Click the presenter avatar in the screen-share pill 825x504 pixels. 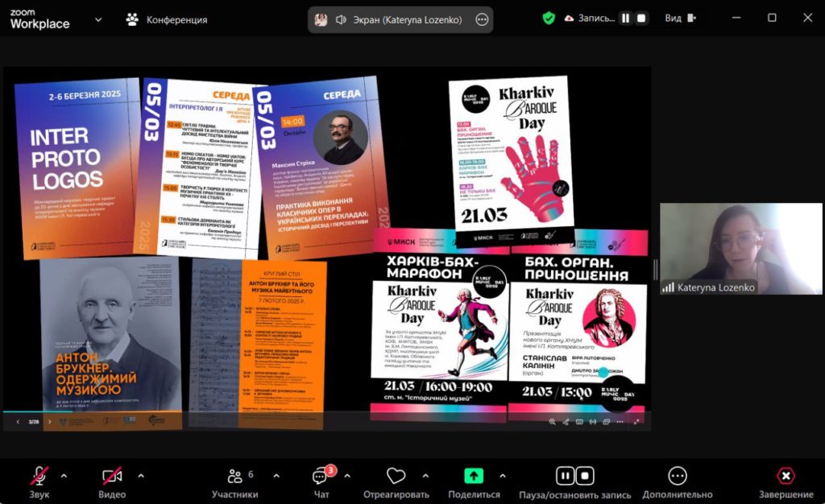point(321,20)
